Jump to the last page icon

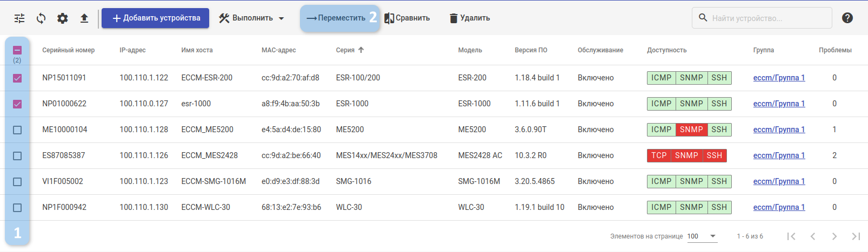pyautogui.click(x=856, y=236)
